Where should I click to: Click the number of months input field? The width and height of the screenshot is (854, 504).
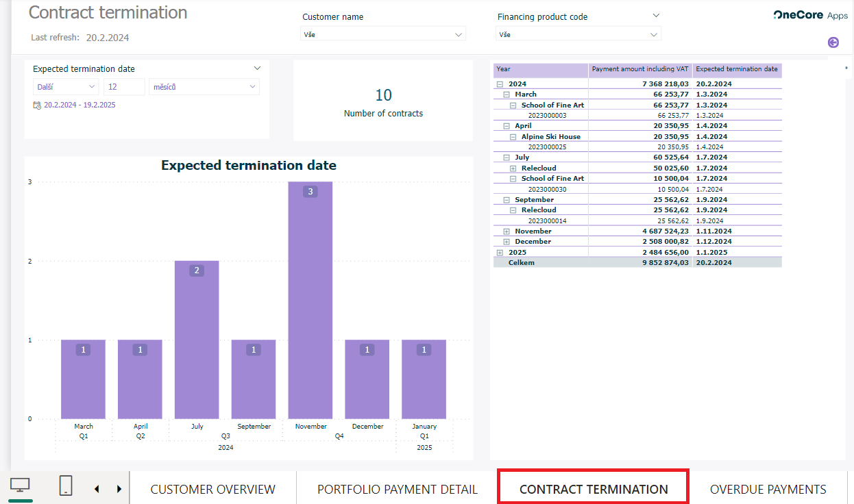(124, 87)
